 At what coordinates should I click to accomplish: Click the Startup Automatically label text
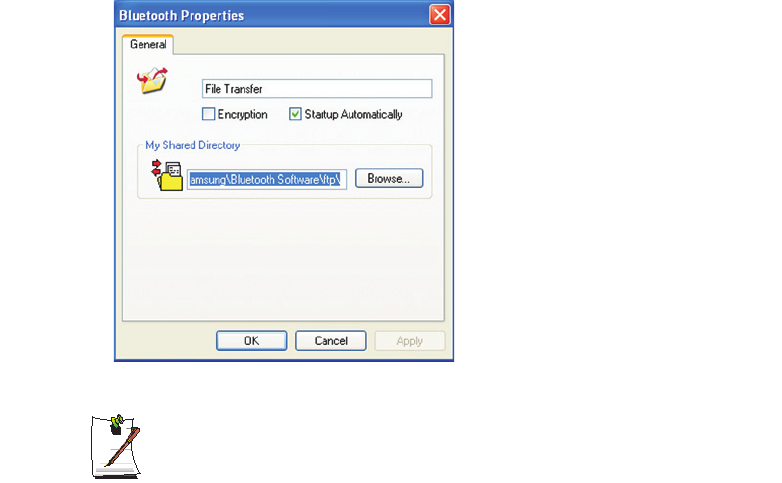(x=353, y=115)
